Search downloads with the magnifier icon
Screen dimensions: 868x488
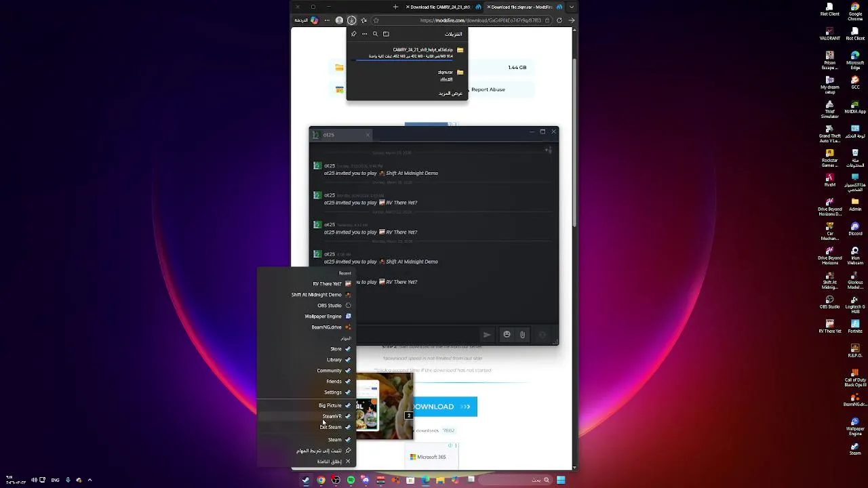pyautogui.click(x=375, y=34)
